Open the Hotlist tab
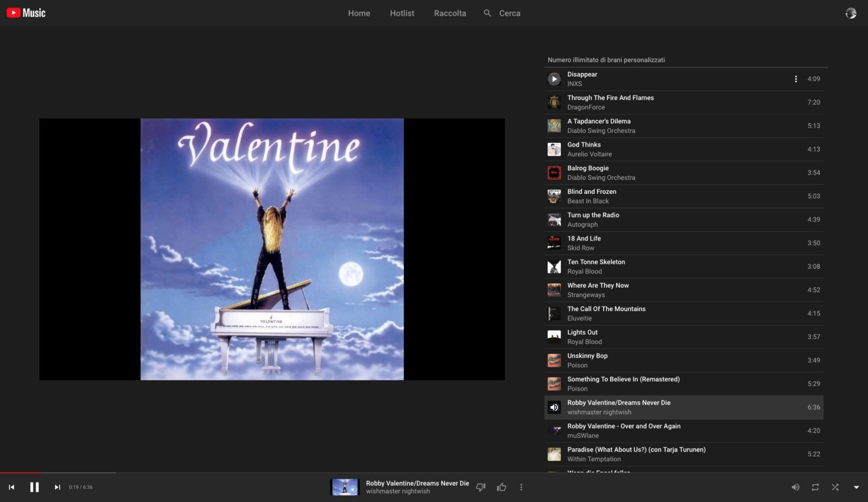Screen dimensions: 868x502 pos(401,13)
